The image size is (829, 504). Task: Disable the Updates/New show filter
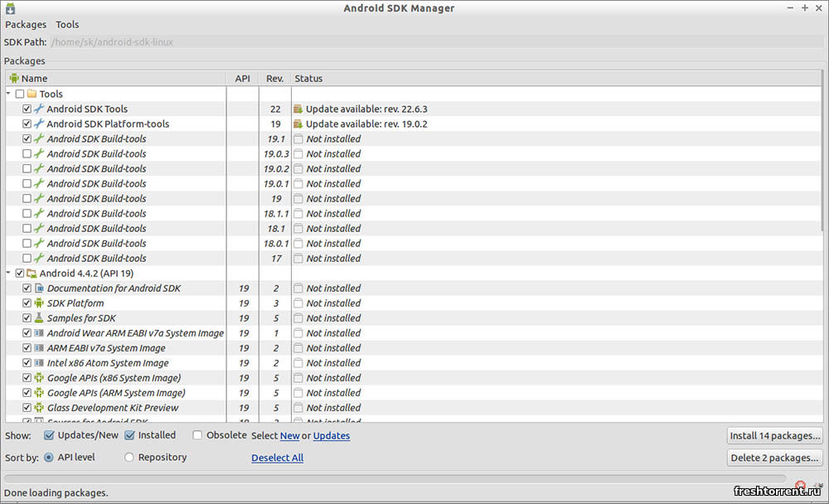[49, 435]
